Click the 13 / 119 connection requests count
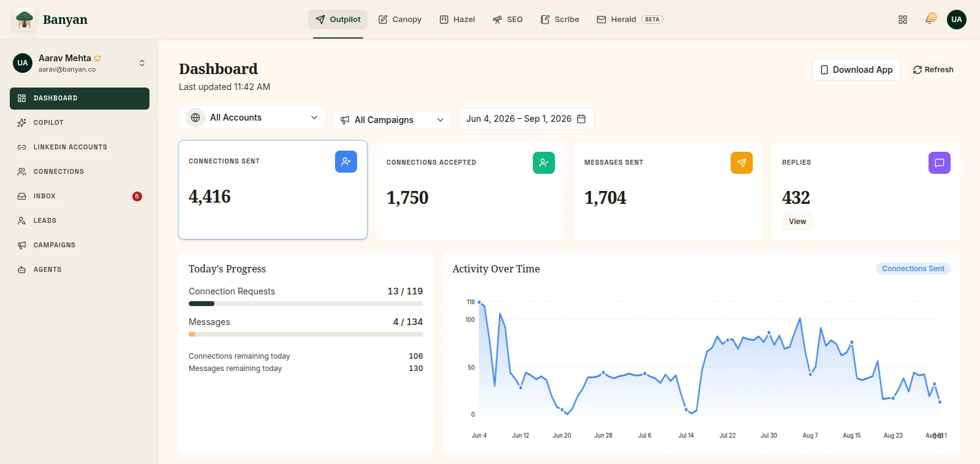Image resolution: width=980 pixels, height=464 pixels. click(405, 291)
